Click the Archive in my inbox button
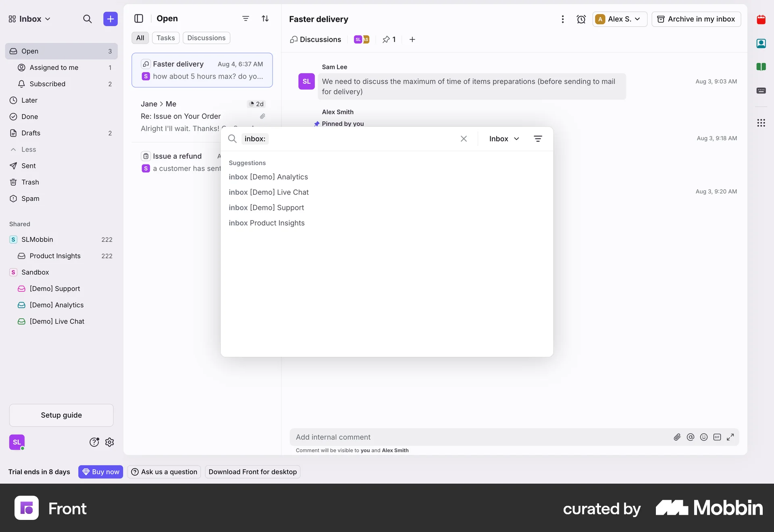The height and width of the screenshot is (532, 774). (696, 19)
